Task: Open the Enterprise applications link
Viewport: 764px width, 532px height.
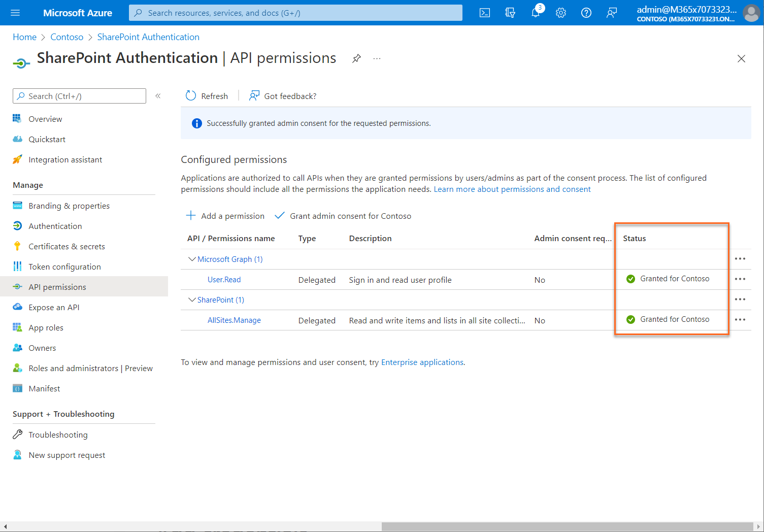Action: (x=422, y=362)
